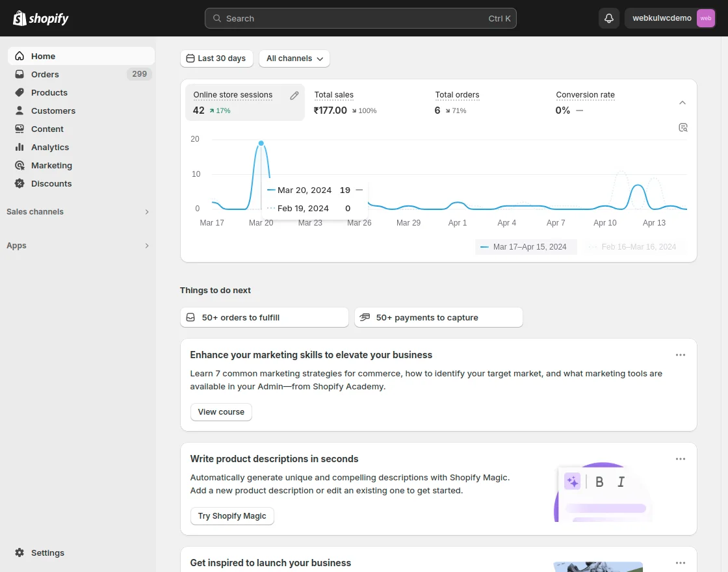This screenshot has width=728, height=572.
Task: Click View course button
Action: 221,412
